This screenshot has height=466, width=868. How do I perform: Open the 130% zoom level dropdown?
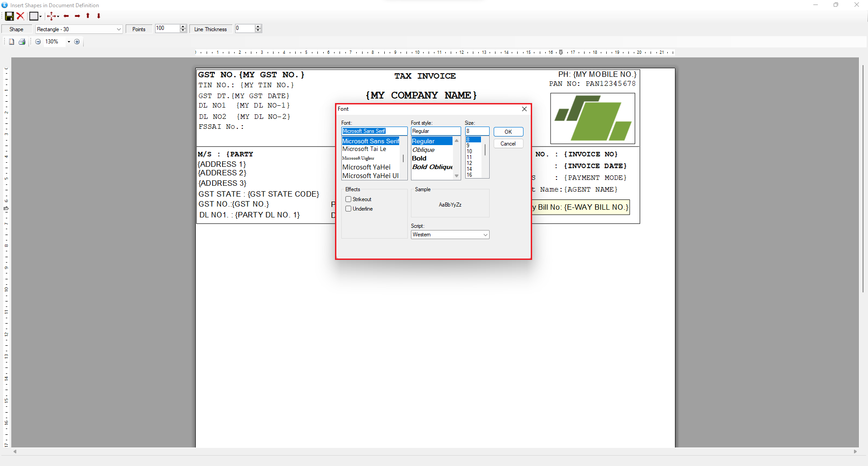coord(69,42)
